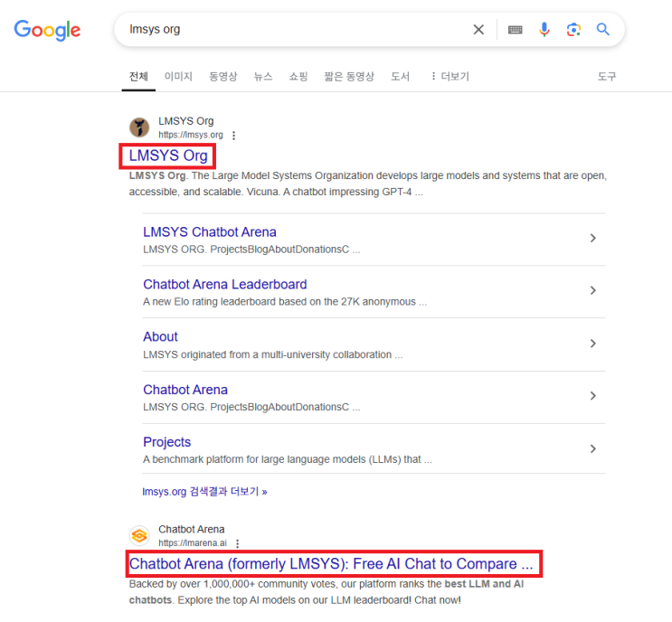This screenshot has width=672, height=622.
Task: Switch to the 쇼핑 tab
Action: [298, 77]
